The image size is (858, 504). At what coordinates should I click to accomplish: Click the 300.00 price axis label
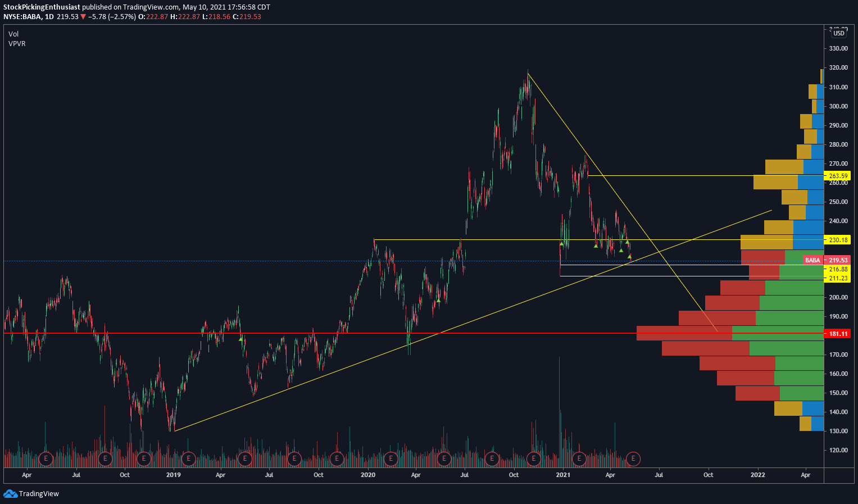(x=838, y=106)
